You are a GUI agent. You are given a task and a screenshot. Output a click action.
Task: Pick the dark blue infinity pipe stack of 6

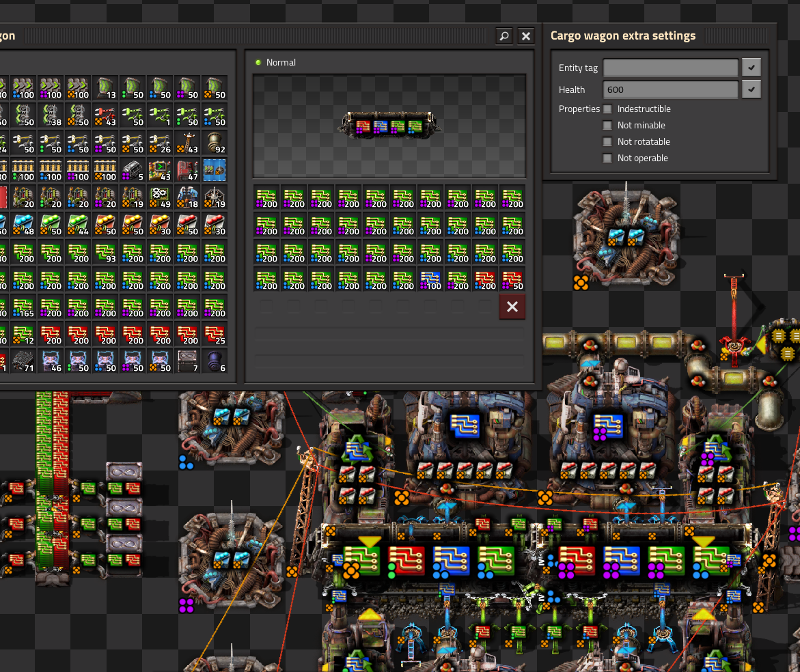215,361
